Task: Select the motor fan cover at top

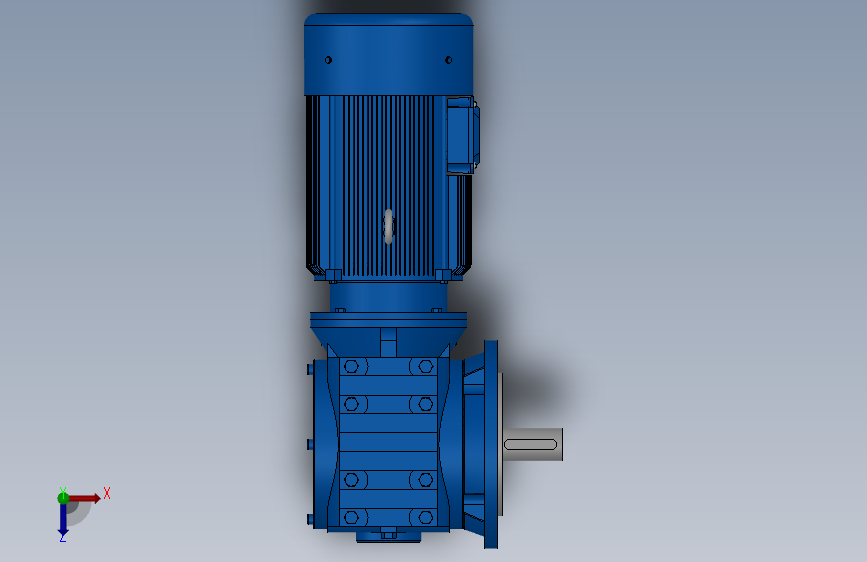Action: [x=388, y=54]
